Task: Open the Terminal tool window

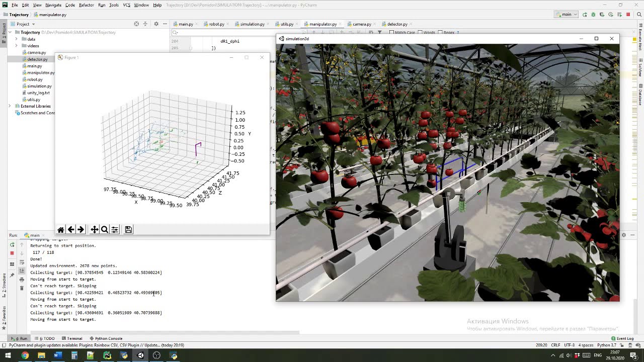Action: point(71,338)
